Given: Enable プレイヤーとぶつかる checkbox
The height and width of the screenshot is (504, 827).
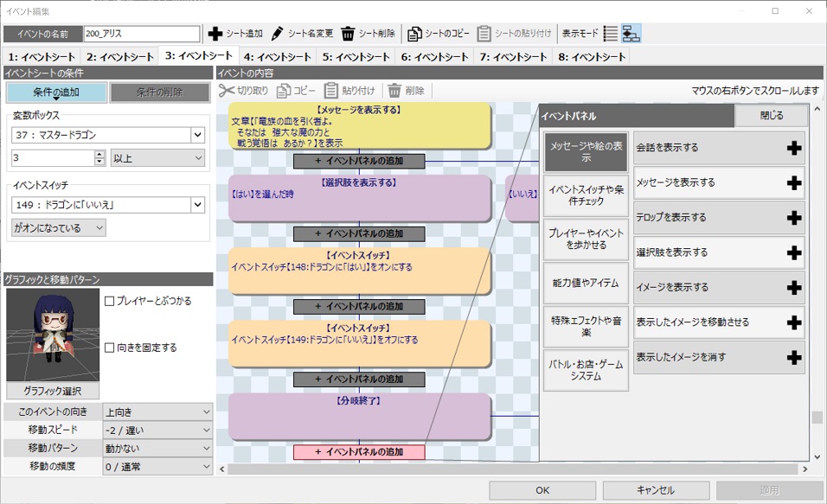Looking at the screenshot, I should coord(110,301).
